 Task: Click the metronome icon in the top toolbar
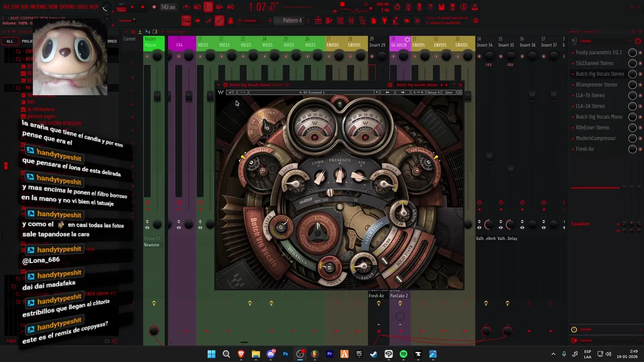click(187, 7)
